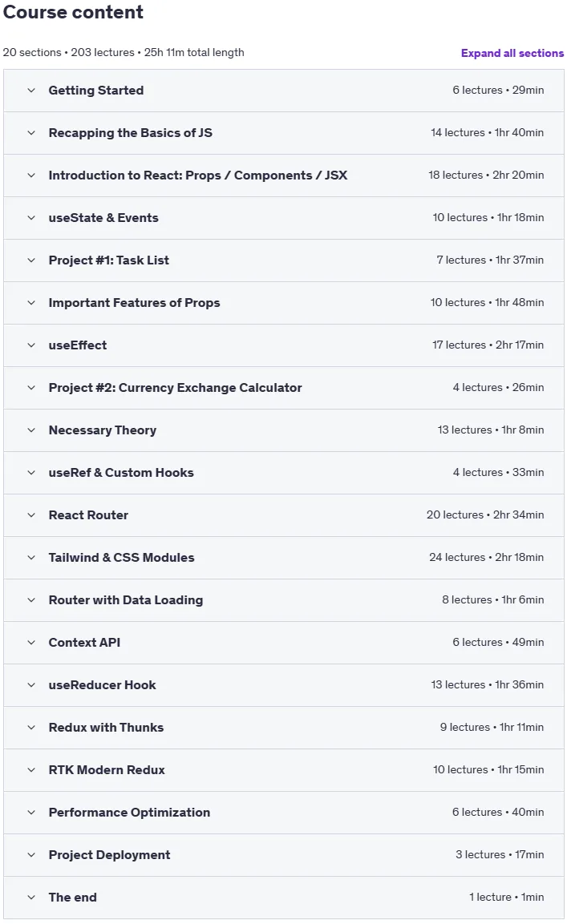Click chevron next to Redux with Thunks
Screen dimensions: 567x924
pyautogui.click(x=31, y=727)
